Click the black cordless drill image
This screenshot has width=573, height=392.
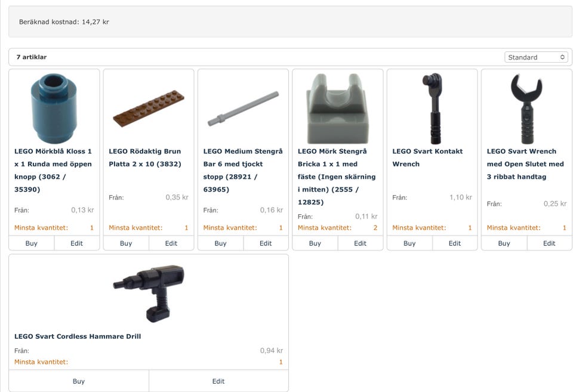click(x=149, y=294)
